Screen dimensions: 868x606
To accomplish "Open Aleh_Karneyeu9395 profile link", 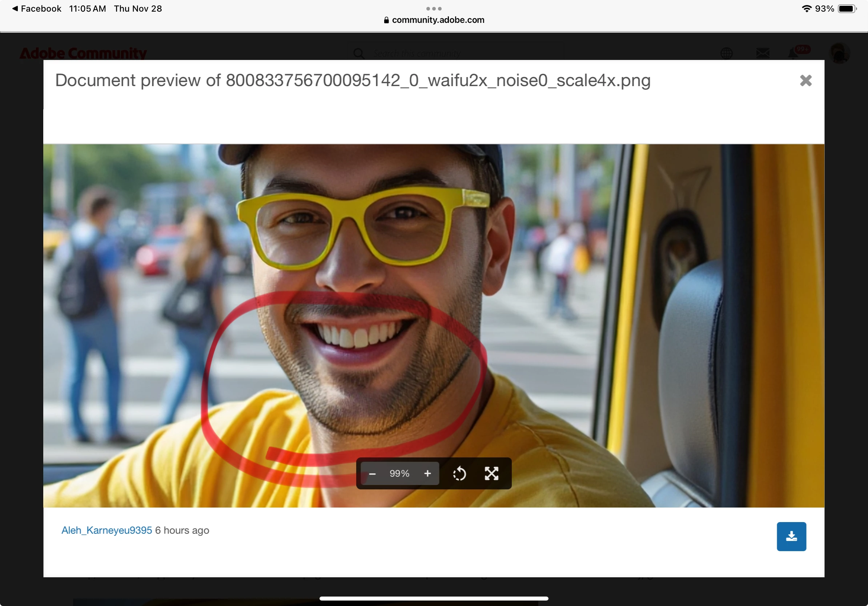I will (107, 530).
